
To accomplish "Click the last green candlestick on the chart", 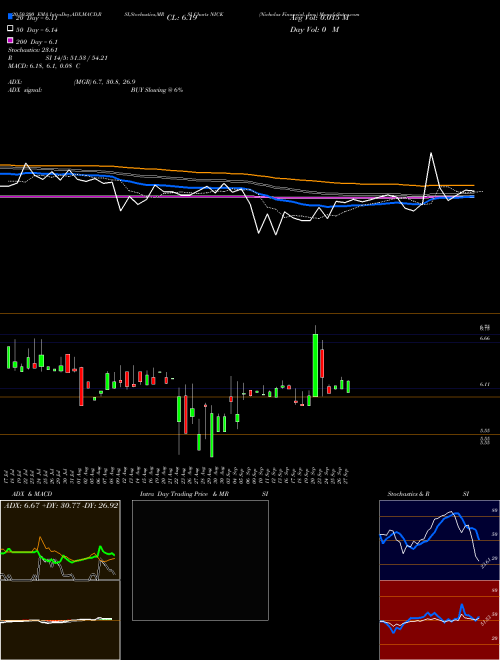I will point(348,387).
